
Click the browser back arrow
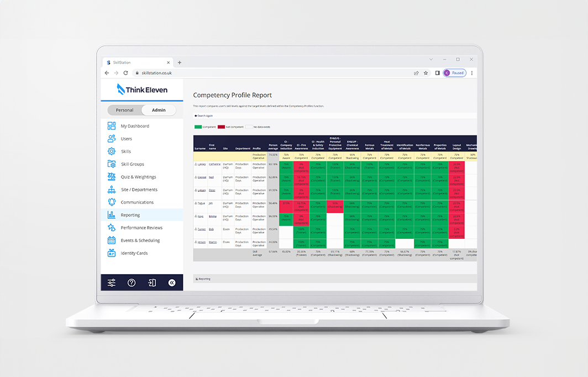(107, 73)
